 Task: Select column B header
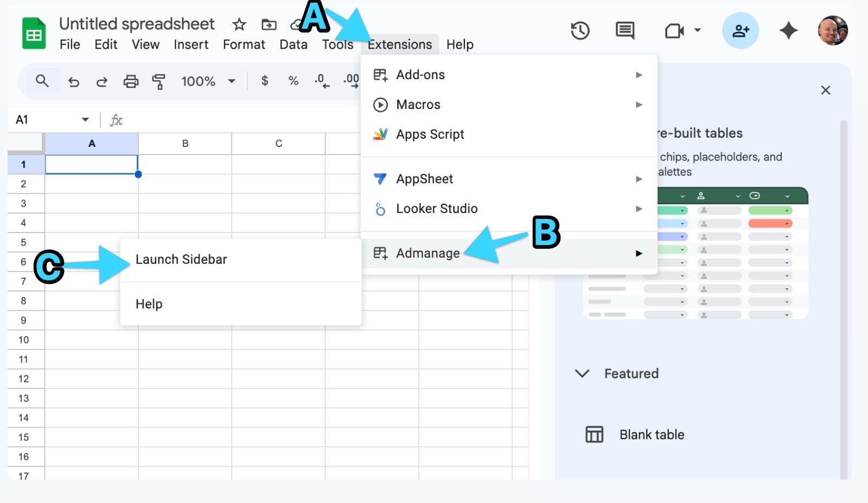pyautogui.click(x=185, y=144)
